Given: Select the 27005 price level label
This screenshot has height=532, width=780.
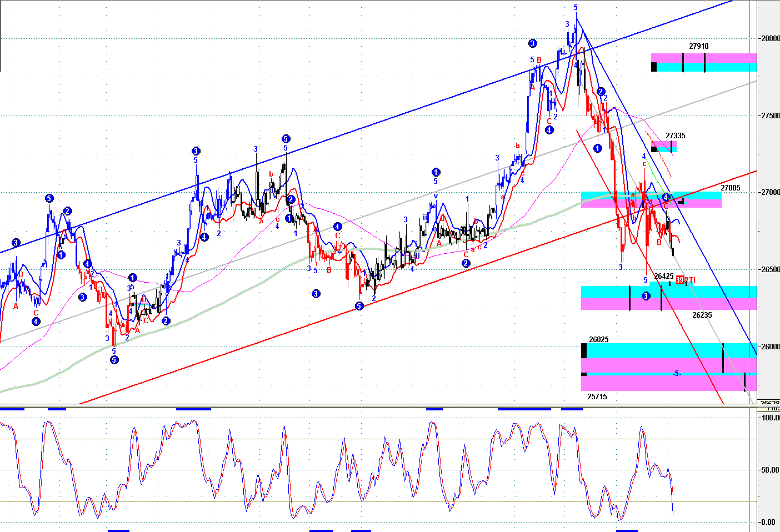Looking at the screenshot, I should coord(731,188).
